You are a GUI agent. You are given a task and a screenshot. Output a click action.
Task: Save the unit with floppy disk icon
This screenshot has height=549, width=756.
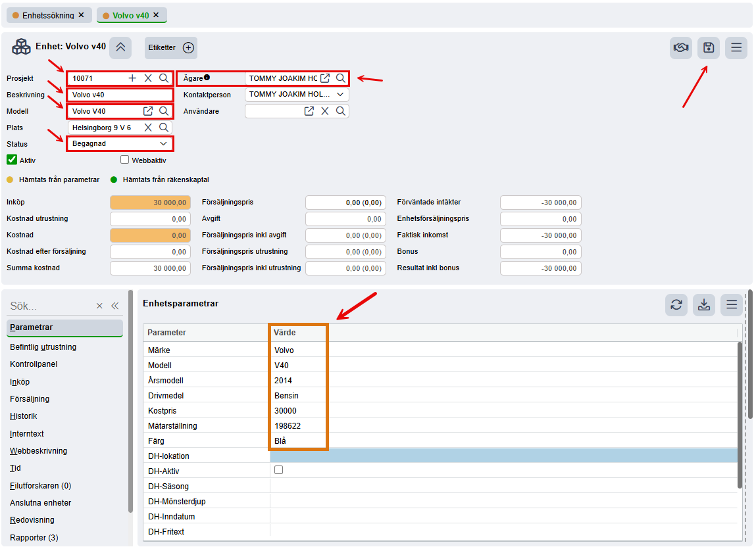(708, 48)
